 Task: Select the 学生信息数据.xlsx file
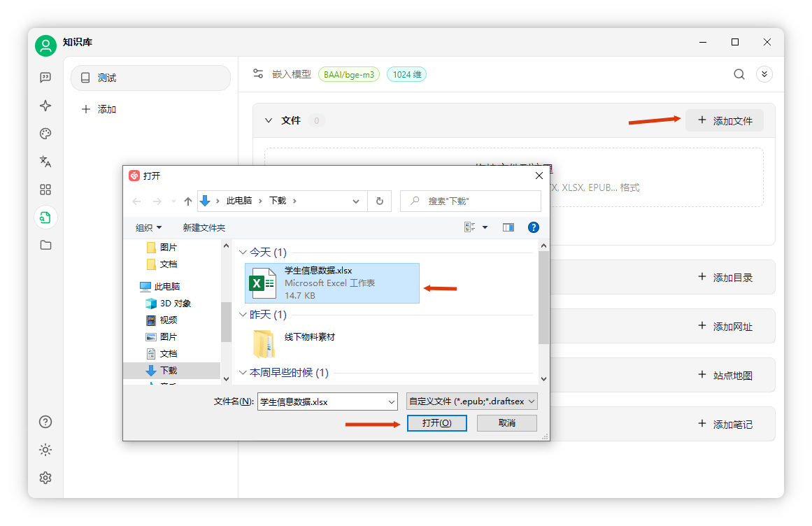[x=332, y=283]
